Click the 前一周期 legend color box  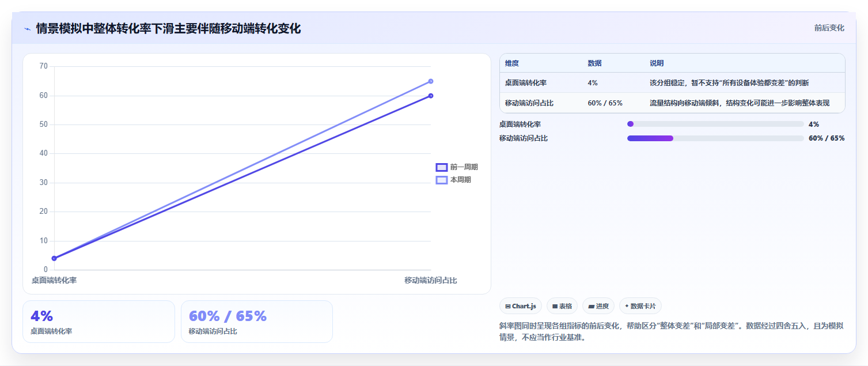tap(442, 167)
